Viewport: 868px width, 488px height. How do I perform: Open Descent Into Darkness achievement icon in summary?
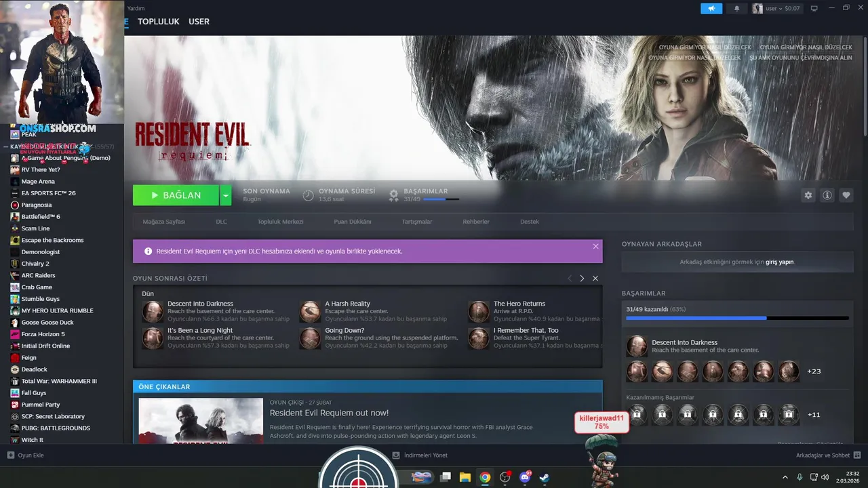click(x=153, y=311)
